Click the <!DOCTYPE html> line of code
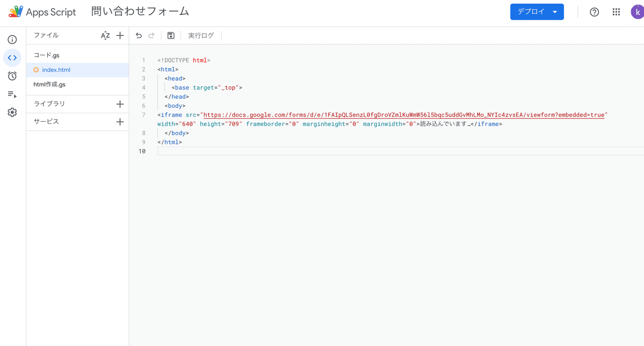The height and width of the screenshot is (346, 644). [x=184, y=60]
